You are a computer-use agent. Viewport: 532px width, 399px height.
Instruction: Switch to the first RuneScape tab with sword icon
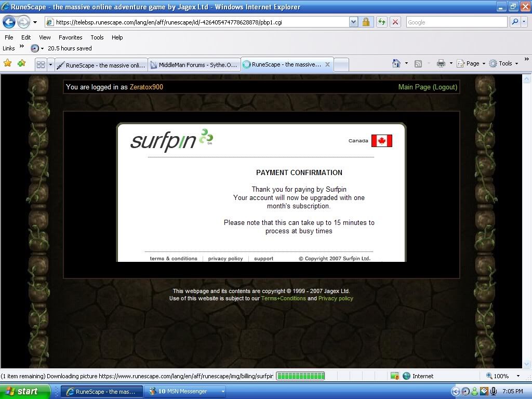(x=101, y=65)
